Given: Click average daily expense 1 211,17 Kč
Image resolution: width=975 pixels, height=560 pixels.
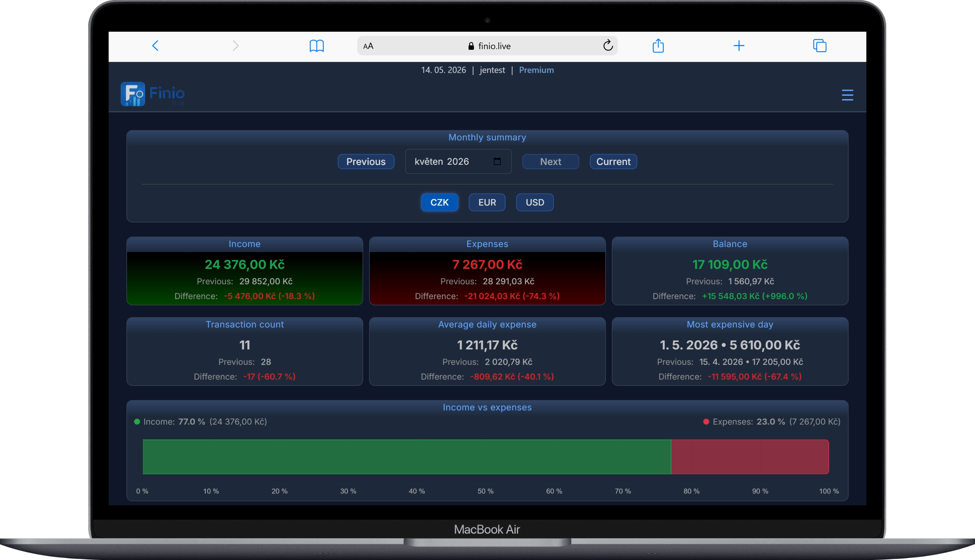Looking at the screenshot, I should pos(487,345).
